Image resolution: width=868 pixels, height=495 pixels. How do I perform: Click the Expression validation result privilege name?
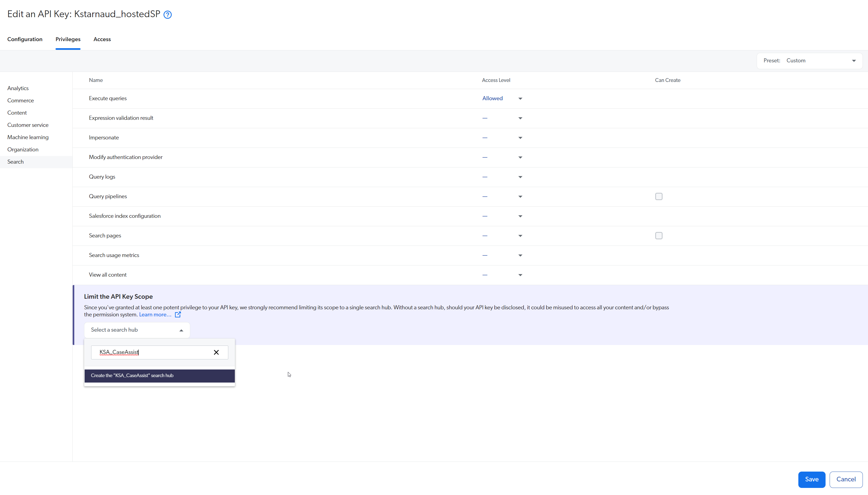pyautogui.click(x=121, y=118)
